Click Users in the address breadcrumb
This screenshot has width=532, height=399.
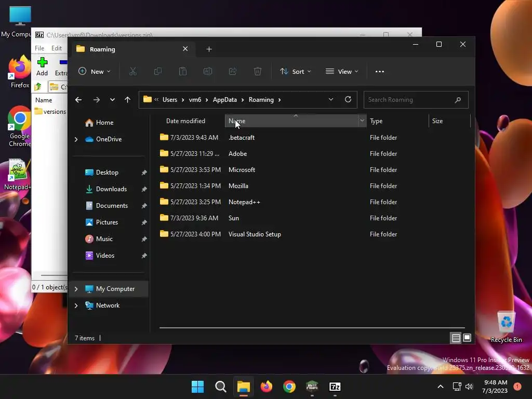pyautogui.click(x=170, y=100)
